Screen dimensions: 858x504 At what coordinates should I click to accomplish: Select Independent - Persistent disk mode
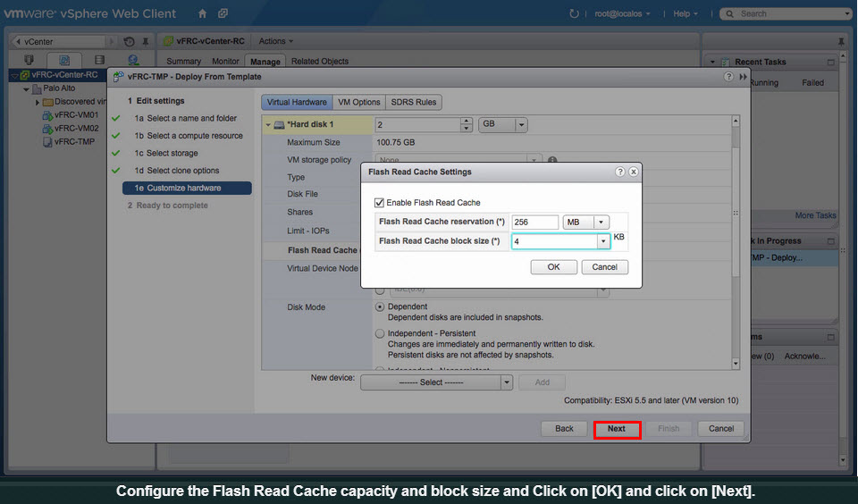pyautogui.click(x=379, y=333)
